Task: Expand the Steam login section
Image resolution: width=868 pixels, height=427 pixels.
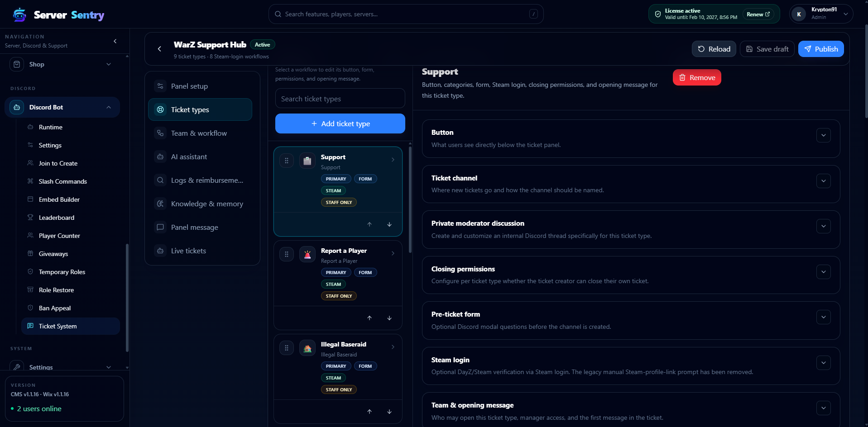Action: click(824, 363)
